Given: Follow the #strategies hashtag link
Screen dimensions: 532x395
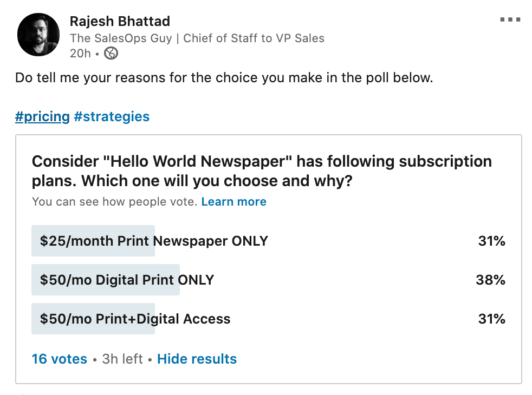Looking at the screenshot, I should [112, 116].
